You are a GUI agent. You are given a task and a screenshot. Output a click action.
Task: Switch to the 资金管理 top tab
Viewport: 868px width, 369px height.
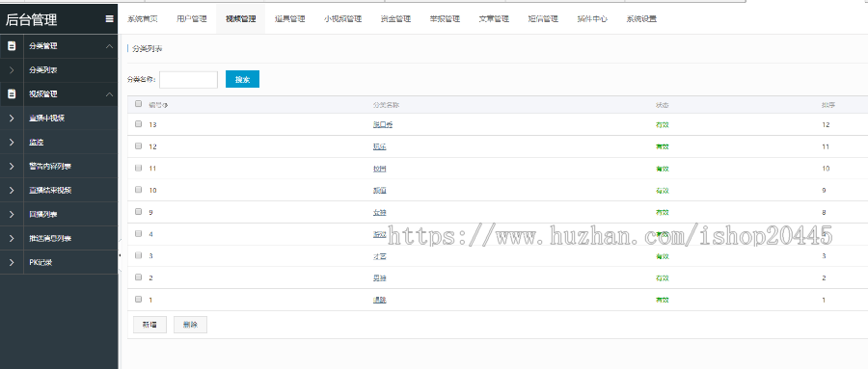395,19
